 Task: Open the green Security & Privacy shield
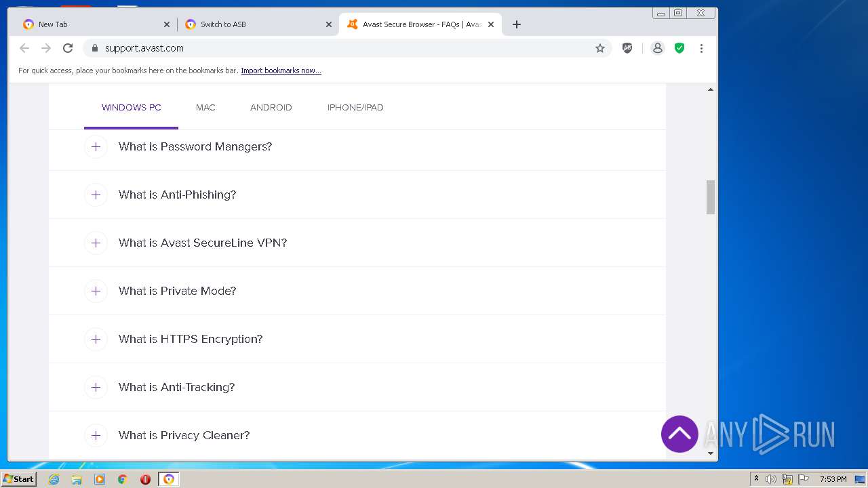point(679,48)
